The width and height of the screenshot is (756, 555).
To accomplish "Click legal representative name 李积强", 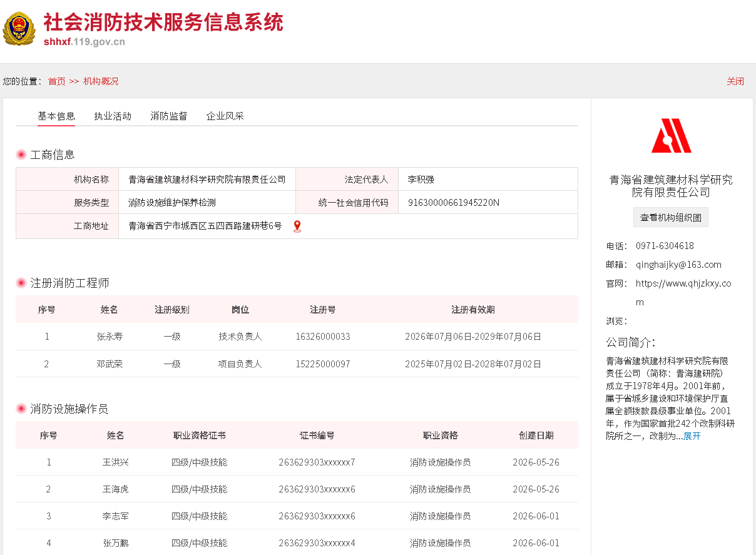I will pos(421,180).
